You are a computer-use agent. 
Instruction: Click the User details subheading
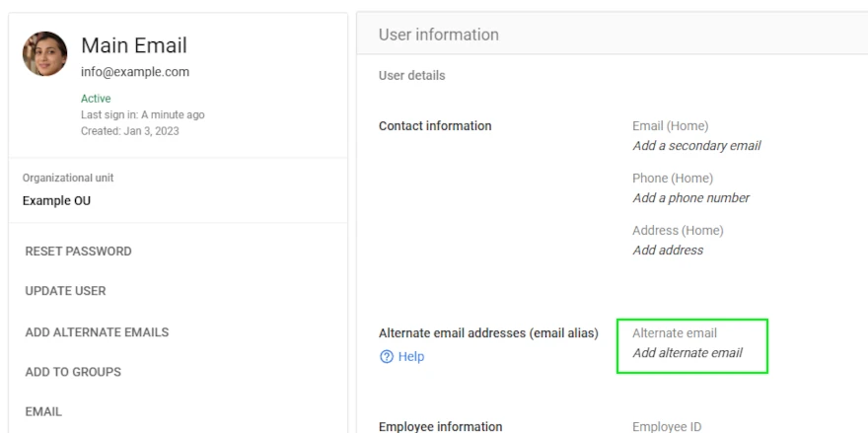click(411, 76)
